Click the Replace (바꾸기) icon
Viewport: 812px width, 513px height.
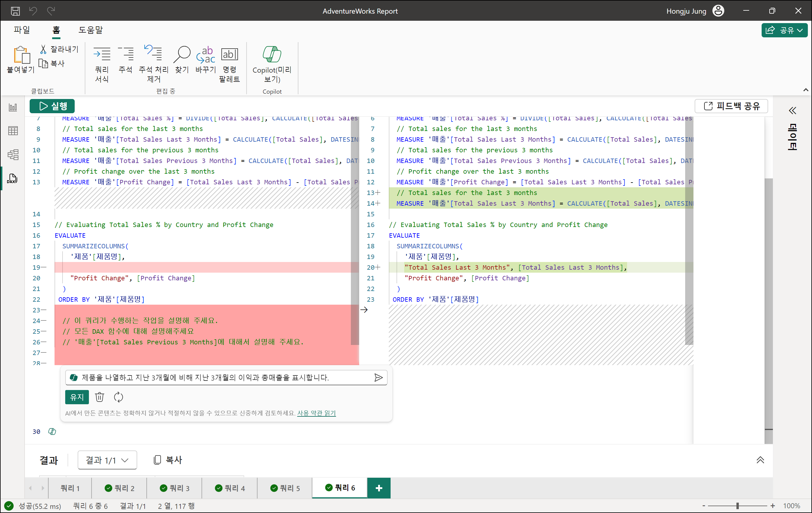pyautogui.click(x=205, y=55)
